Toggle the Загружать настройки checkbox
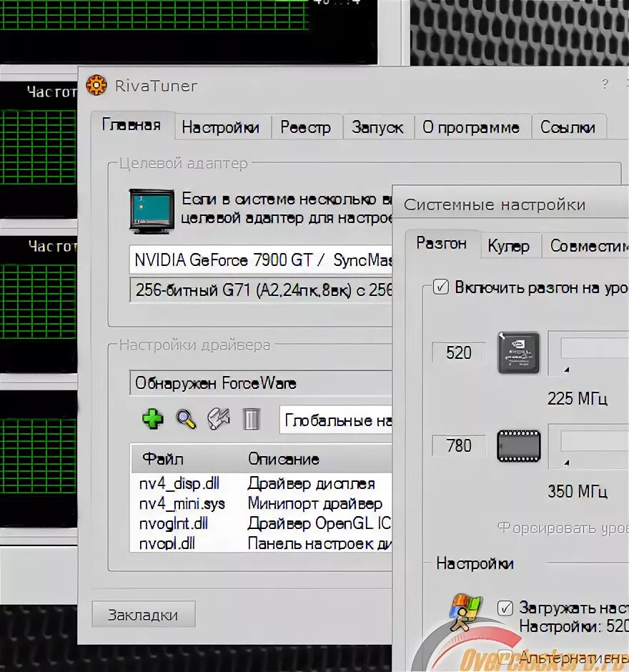Image resolution: width=629 pixels, height=672 pixels. 505,608
